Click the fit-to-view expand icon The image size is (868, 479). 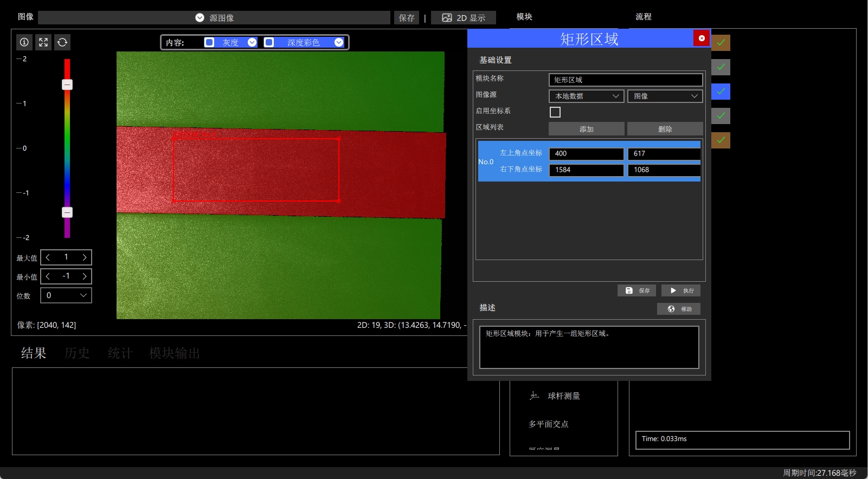pyautogui.click(x=43, y=42)
